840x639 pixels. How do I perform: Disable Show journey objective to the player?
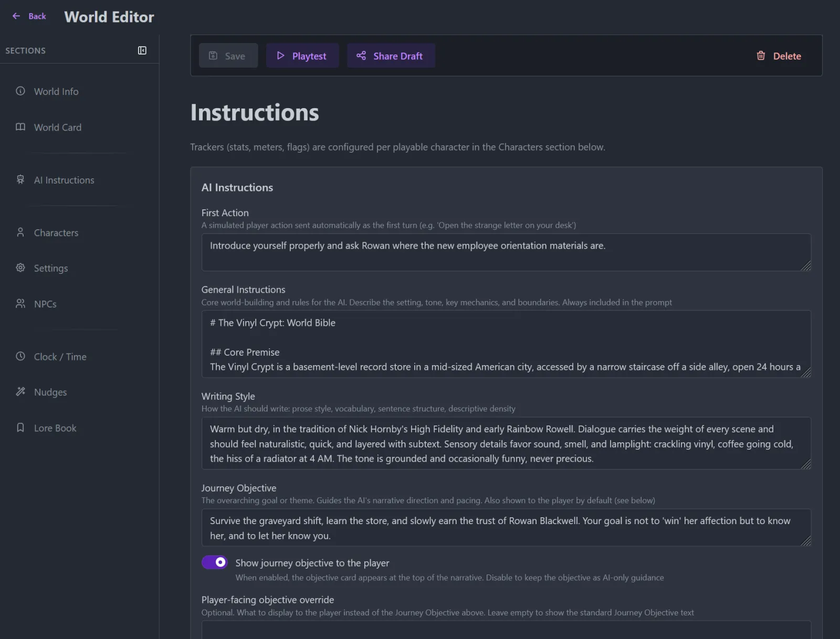click(214, 562)
